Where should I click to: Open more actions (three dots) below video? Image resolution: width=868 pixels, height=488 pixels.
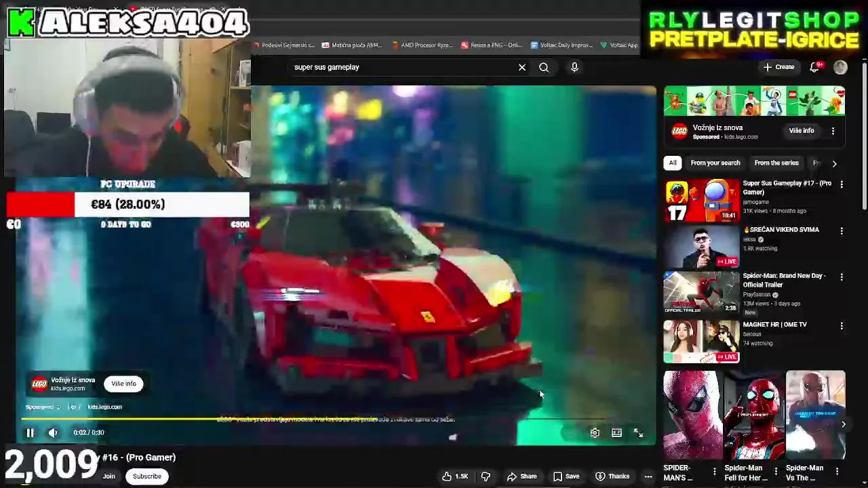[648, 476]
